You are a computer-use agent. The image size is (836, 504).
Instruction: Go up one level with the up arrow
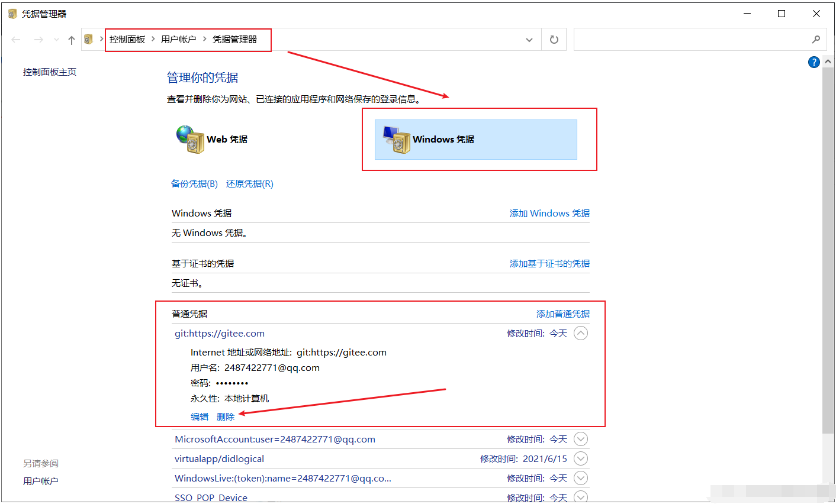72,40
